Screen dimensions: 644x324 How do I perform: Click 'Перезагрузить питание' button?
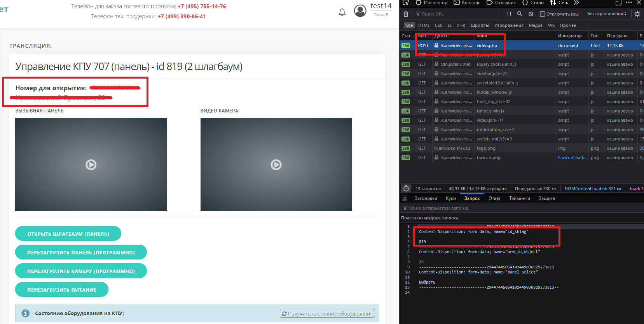coord(62,290)
